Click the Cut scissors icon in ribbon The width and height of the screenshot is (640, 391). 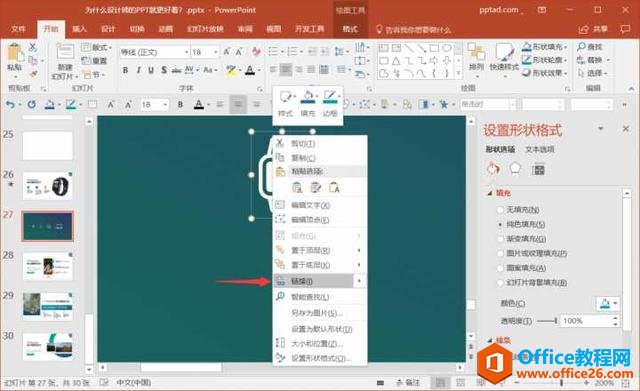(33, 47)
